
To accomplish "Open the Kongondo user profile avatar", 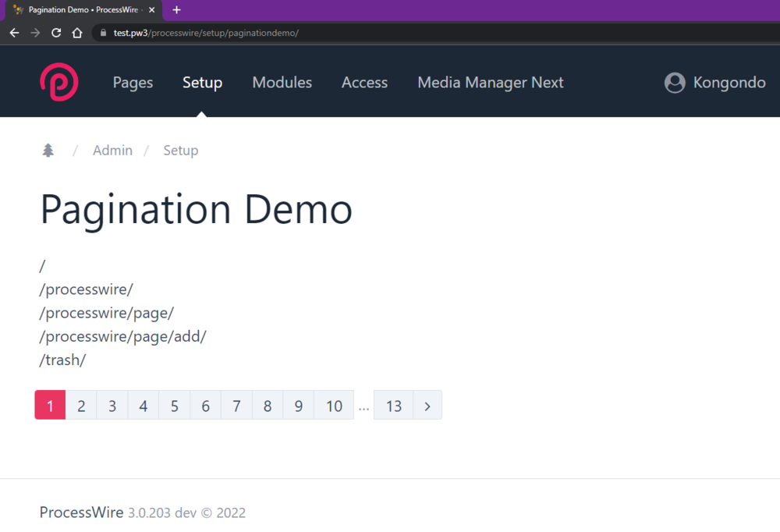I will (674, 82).
